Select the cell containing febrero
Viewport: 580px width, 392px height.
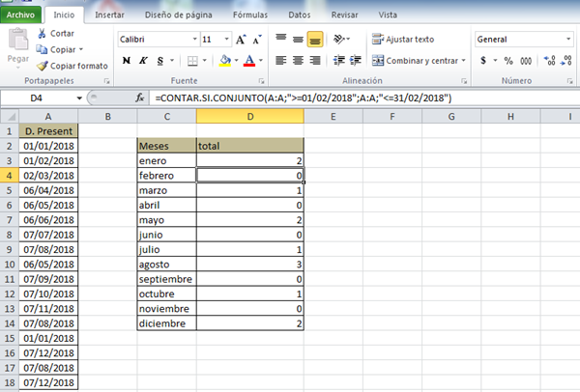pos(166,176)
